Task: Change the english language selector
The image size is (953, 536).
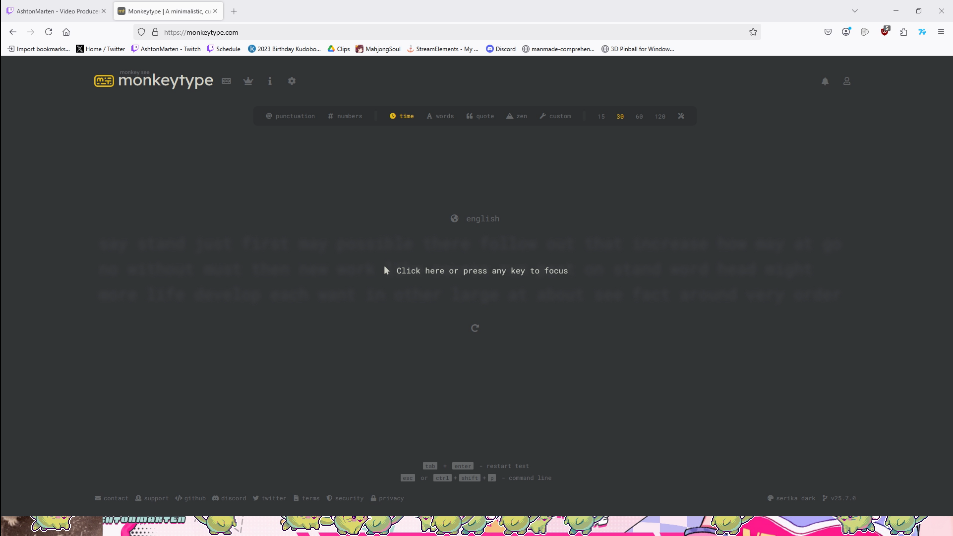Action: (475, 219)
